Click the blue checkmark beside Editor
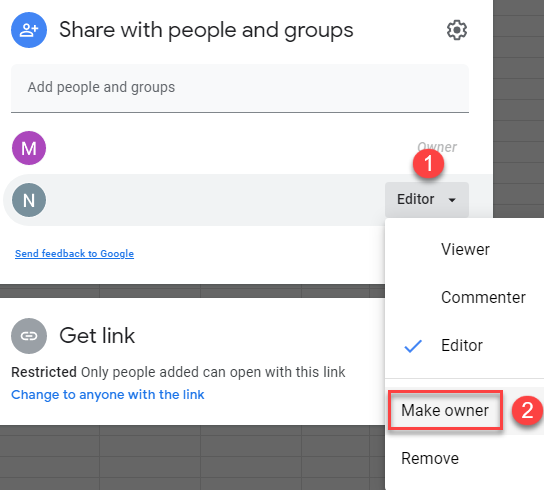This screenshot has width=544, height=490. 413,346
